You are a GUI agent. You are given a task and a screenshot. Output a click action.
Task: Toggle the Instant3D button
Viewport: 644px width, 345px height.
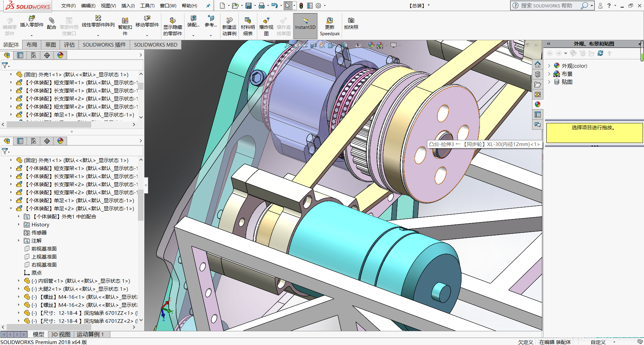pos(305,23)
